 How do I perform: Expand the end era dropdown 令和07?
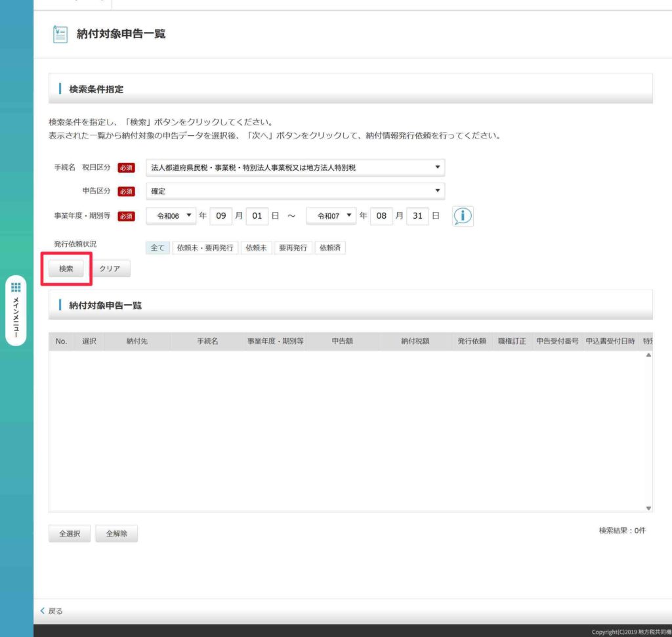tap(331, 215)
